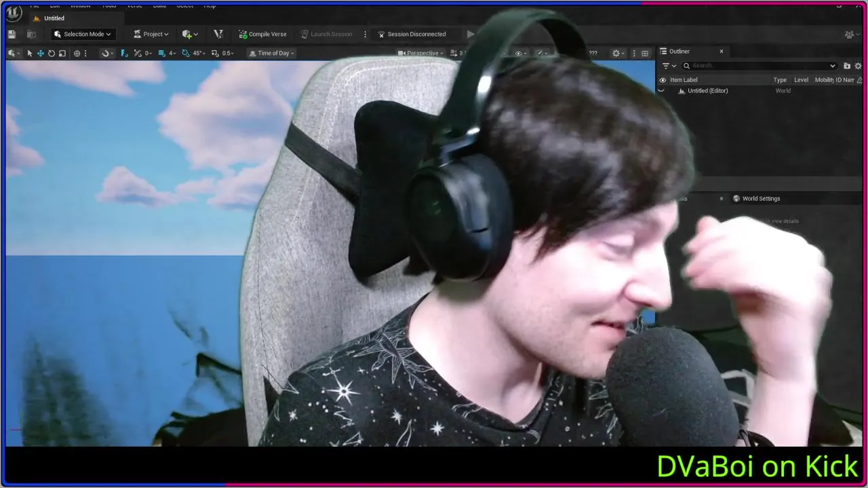The image size is (868, 488).
Task: Open the content browse icon beside Save
Action: coord(31,34)
